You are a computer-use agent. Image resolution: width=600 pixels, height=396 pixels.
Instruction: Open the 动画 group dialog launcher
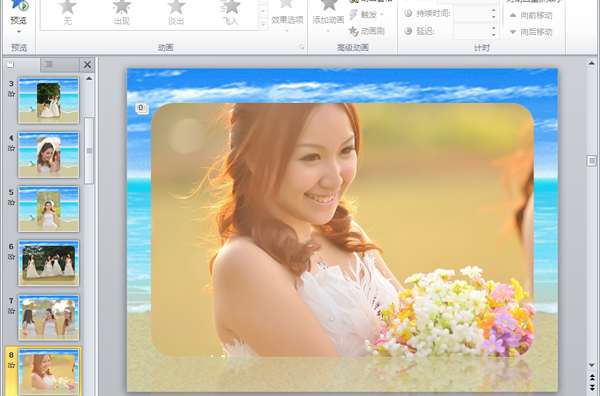[301, 47]
